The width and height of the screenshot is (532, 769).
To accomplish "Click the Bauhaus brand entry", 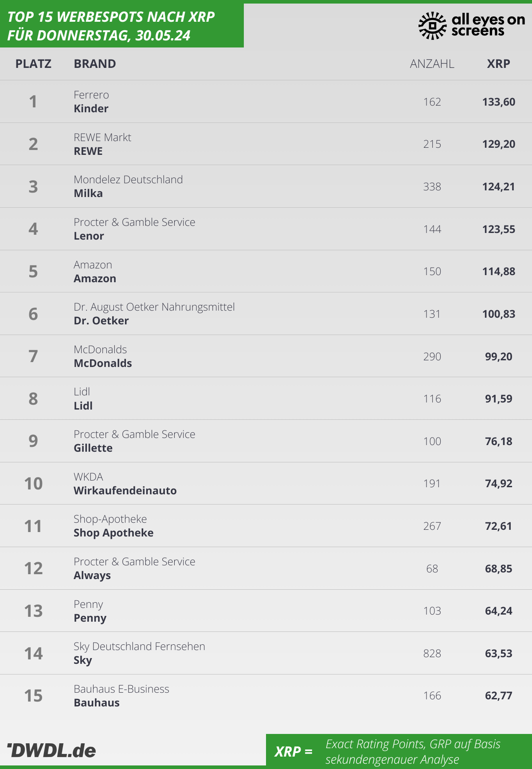I will coord(97,703).
